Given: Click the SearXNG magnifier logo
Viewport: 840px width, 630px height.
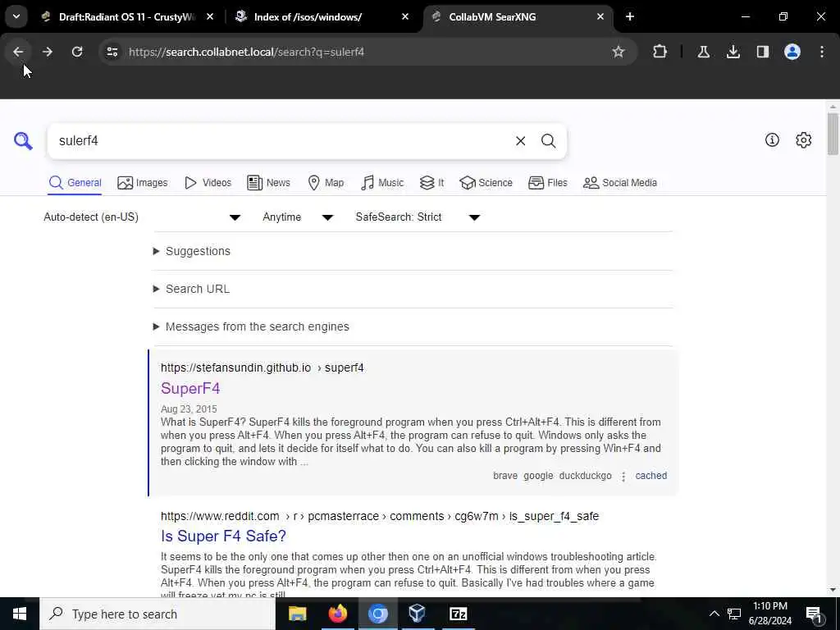Looking at the screenshot, I should coord(23,141).
